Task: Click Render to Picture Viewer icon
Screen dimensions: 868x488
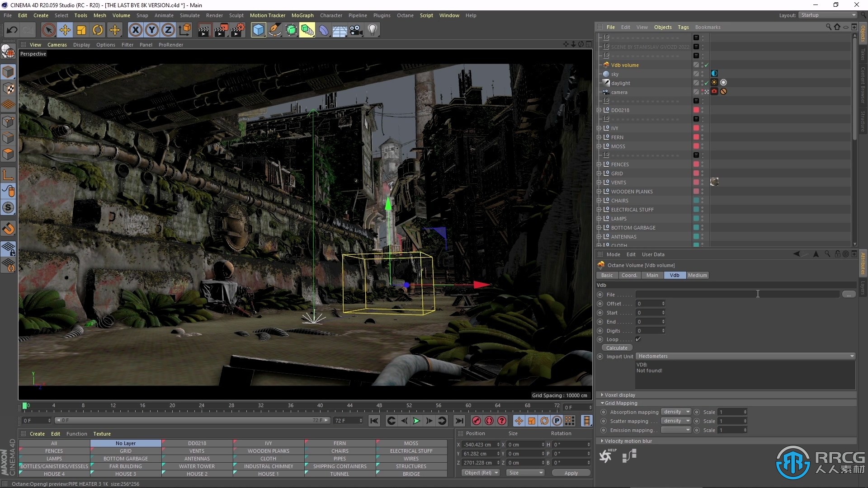Action: pyautogui.click(x=221, y=30)
